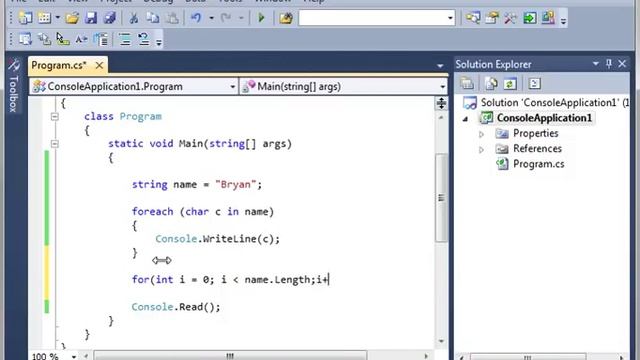Click the Display Quick Info icon

pos(62,39)
